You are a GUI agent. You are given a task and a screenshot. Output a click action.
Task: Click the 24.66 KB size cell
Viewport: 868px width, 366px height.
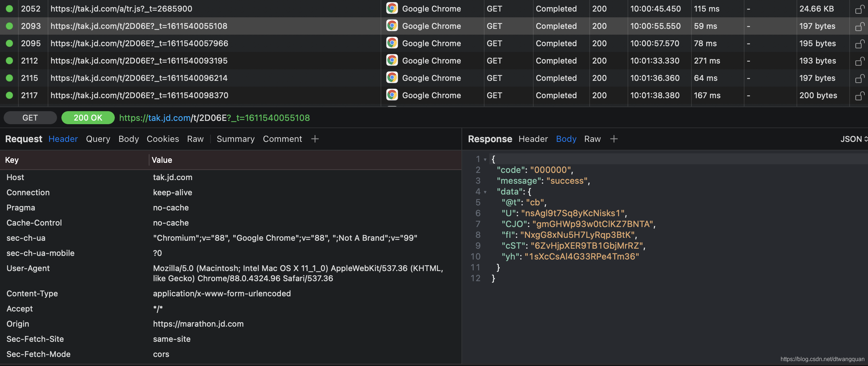(817, 9)
